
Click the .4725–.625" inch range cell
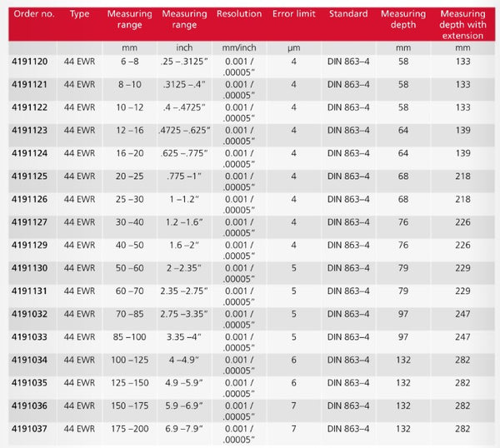coord(184,130)
